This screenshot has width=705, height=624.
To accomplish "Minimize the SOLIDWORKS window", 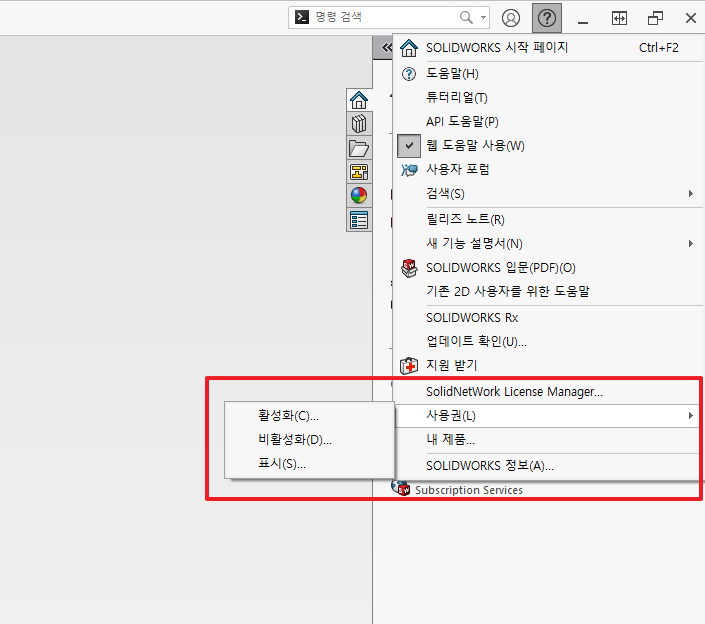I will 583,22.
